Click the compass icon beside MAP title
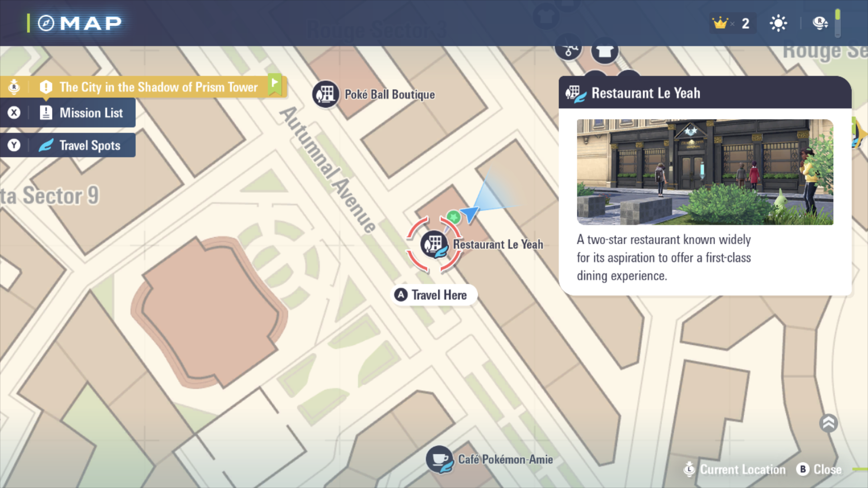The width and height of the screenshot is (868, 488). pos(46,23)
